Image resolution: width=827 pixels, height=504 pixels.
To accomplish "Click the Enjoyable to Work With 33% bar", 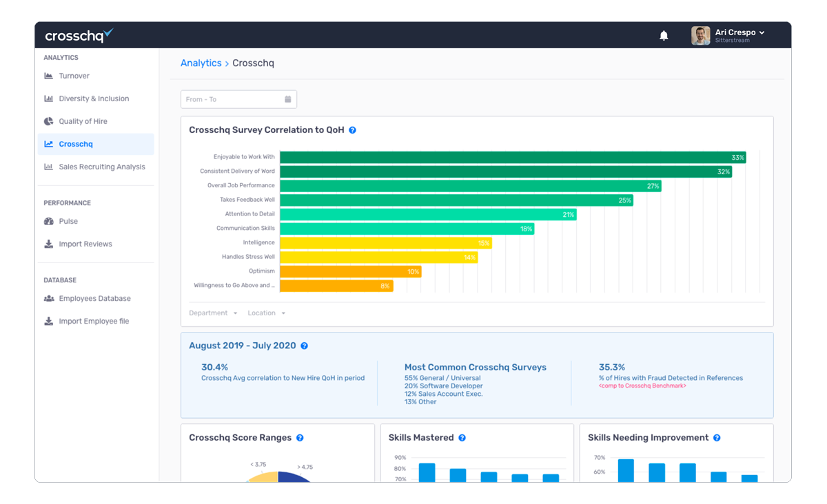I will [x=512, y=158].
